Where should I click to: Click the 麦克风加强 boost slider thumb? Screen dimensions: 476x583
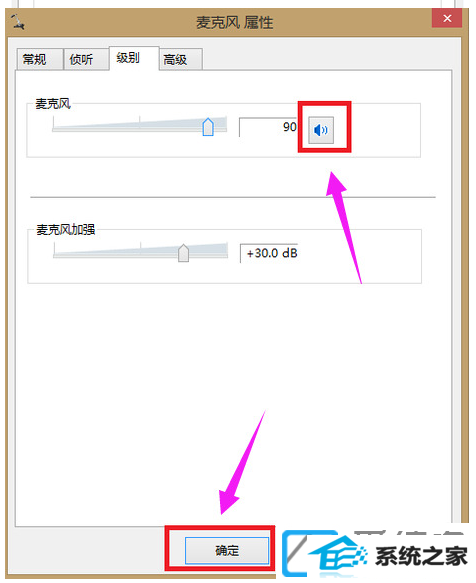click(183, 253)
